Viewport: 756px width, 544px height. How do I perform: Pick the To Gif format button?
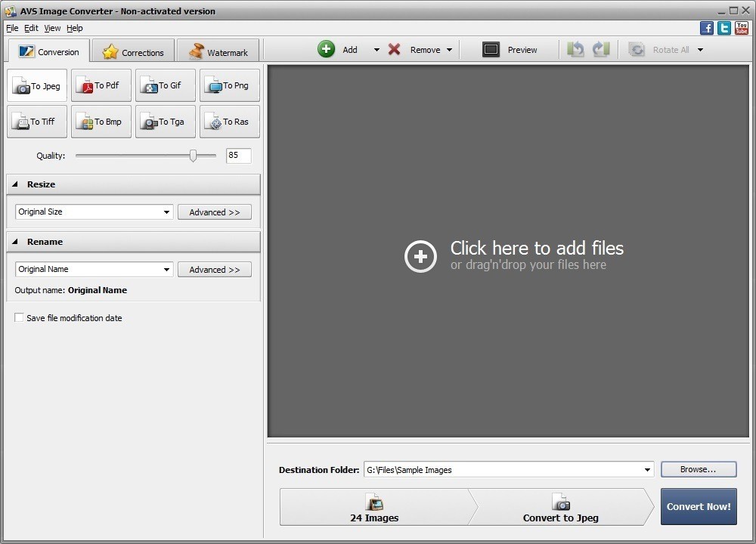[165, 85]
